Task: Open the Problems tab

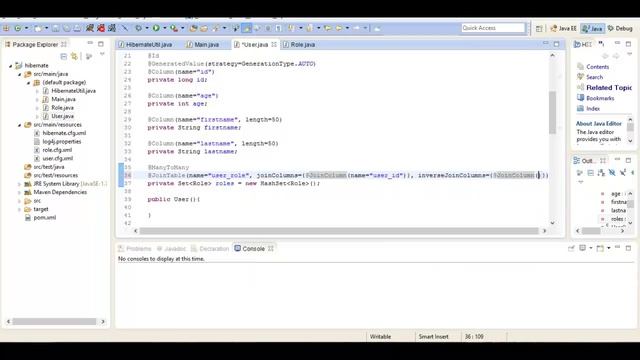Action: [x=135, y=249]
